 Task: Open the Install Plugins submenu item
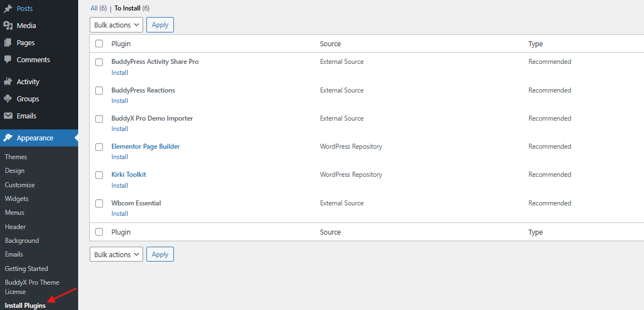[x=25, y=306]
